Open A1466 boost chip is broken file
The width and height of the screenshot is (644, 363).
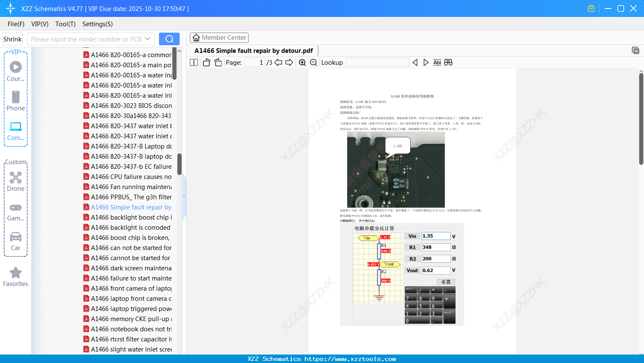click(127, 238)
